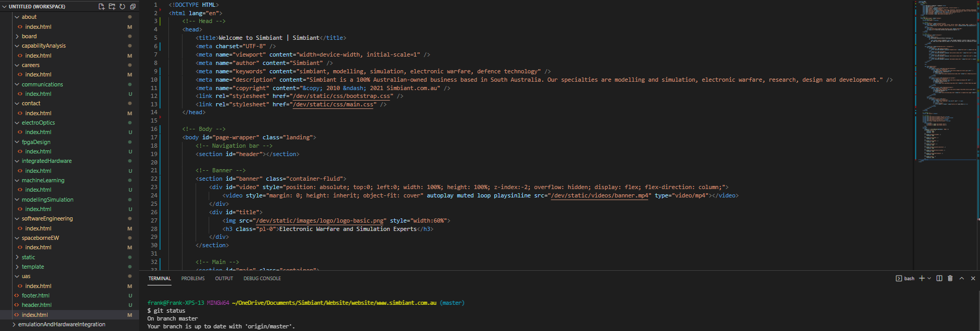Follow the bootstrap.css stylesheet link

pyautogui.click(x=342, y=96)
